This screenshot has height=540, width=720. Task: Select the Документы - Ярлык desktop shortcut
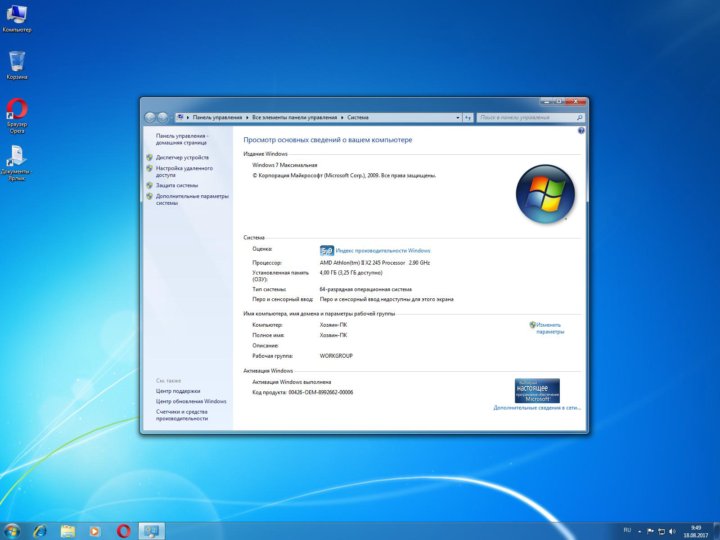coord(17,163)
